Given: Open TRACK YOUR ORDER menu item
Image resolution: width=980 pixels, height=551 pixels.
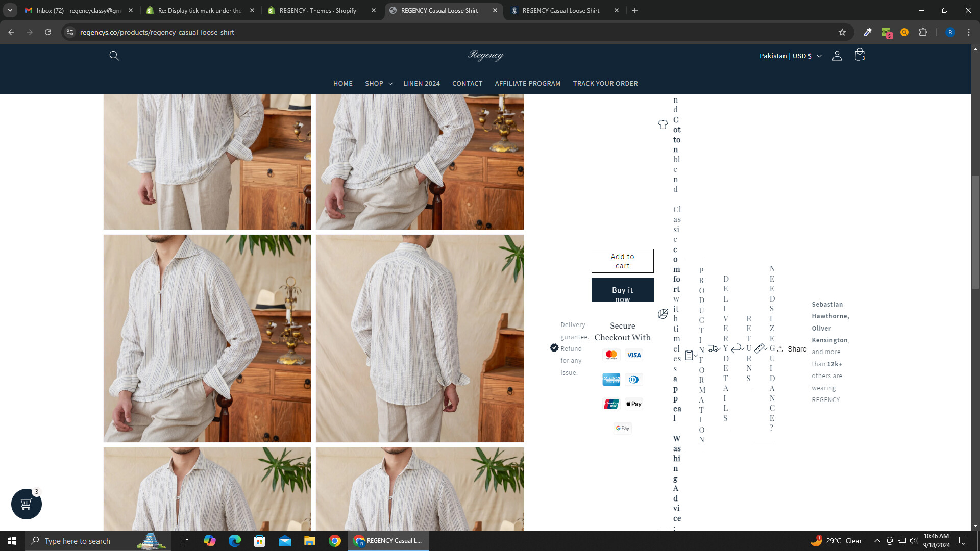Looking at the screenshot, I should 605,84.
